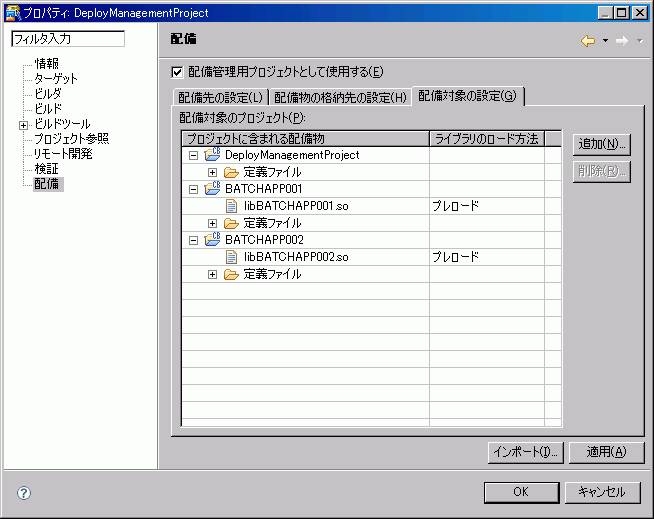654x519 pixels.
Task: Click the 追加(N)... button
Action: [601, 144]
